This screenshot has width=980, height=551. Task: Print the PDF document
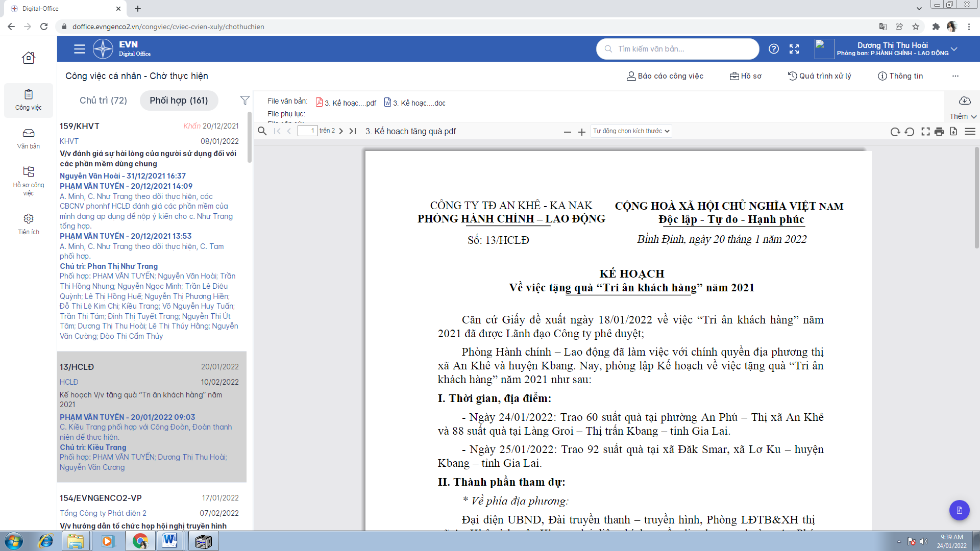939,132
